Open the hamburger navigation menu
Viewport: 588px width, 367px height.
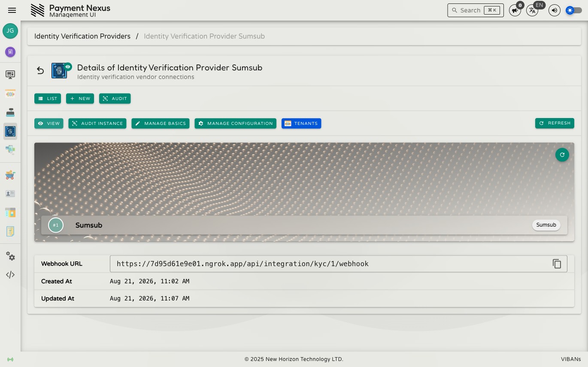(12, 10)
